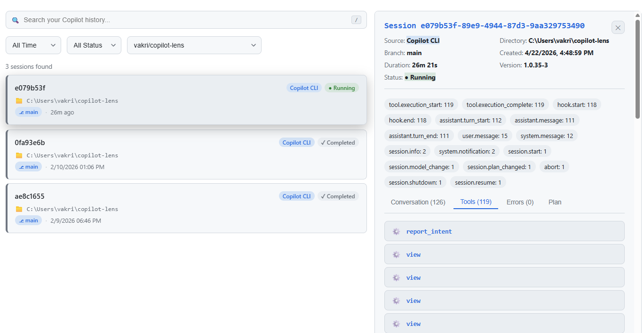Click Completed badge on 0fa93e6b card
The image size is (644, 333).
pyautogui.click(x=338, y=143)
